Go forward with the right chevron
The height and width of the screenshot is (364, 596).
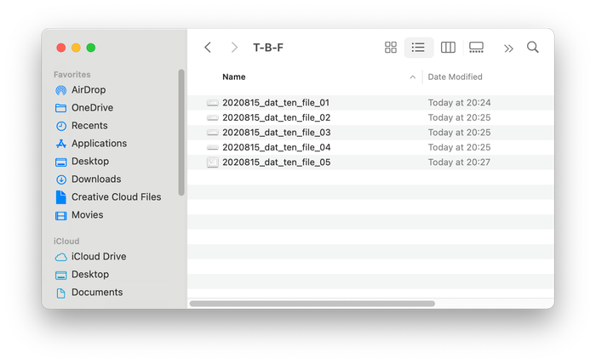click(234, 48)
